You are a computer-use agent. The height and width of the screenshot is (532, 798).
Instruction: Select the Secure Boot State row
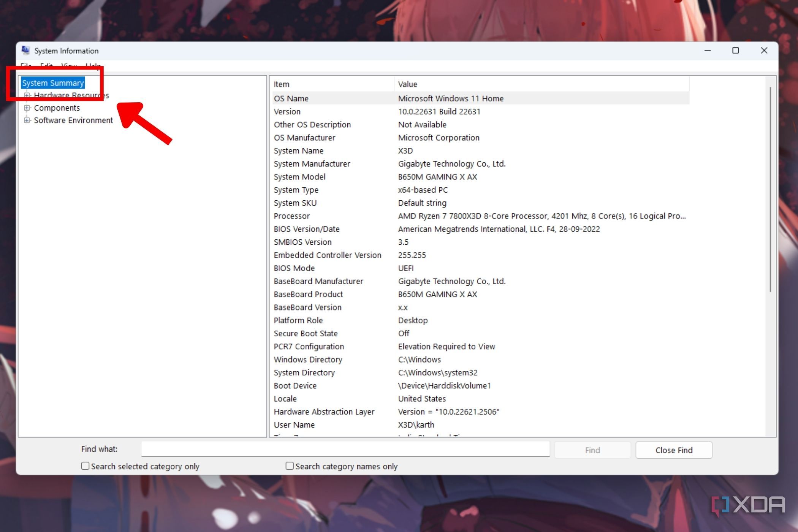coord(306,333)
